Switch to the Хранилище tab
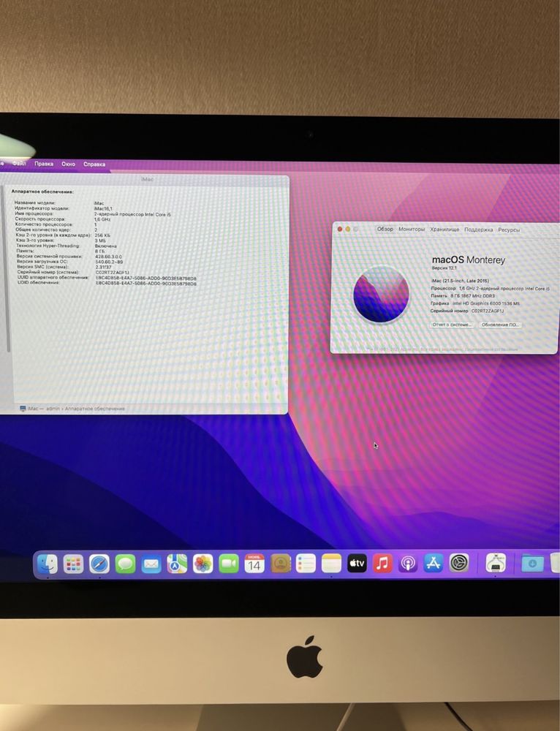 (x=444, y=230)
